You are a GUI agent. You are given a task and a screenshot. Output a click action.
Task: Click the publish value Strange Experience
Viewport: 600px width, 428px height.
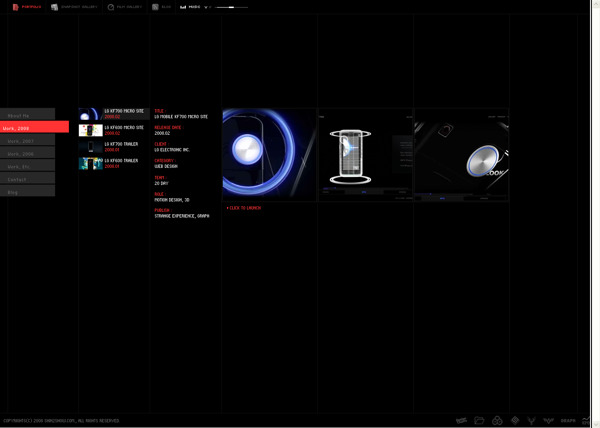pyautogui.click(x=182, y=216)
